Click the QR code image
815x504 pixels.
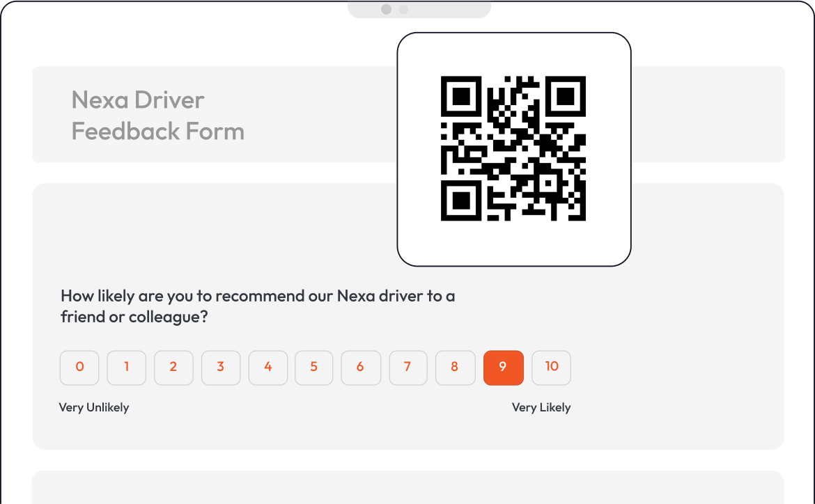(513, 148)
